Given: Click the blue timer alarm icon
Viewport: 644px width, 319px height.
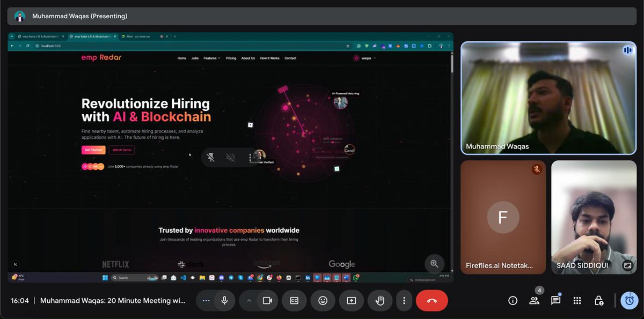Looking at the screenshot, I should [630, 301].
